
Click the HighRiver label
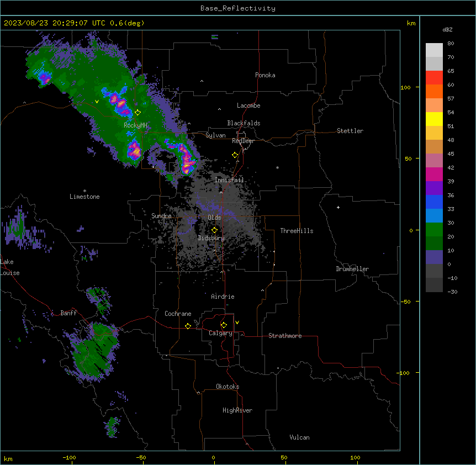click(x=237, y=410)
